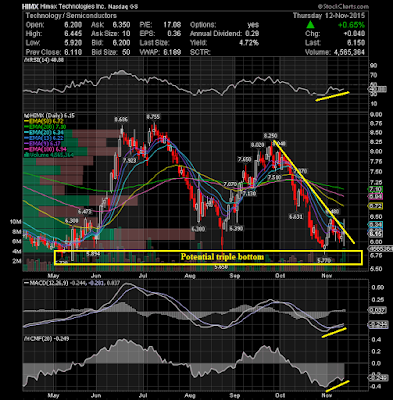Click the StockCharts.com watermark
393x400 pixels.
343,6
